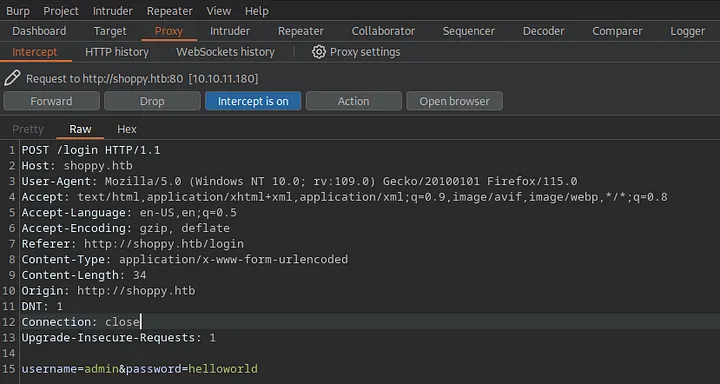Viewport: 720px width, 384px height.
Task: Go to the Intruder tool tab
Action: [x=230, y=31]
